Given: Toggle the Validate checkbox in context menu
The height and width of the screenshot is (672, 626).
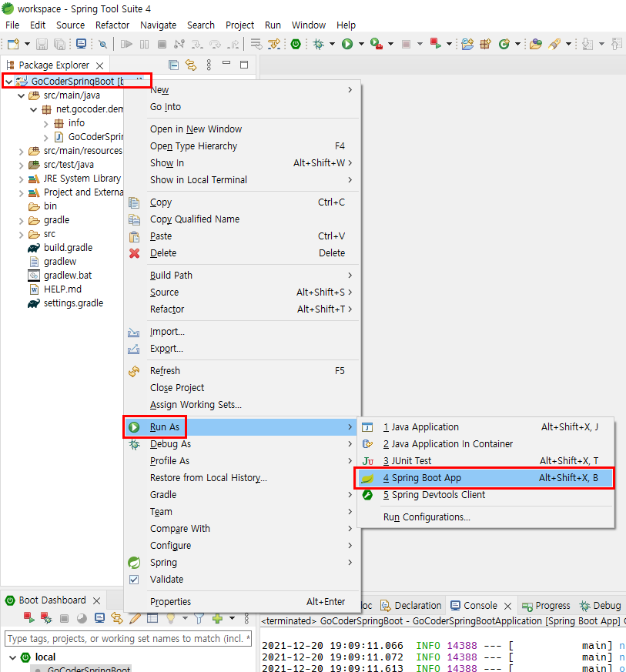Looking at the screenshot, I should (x=134, y=580).
